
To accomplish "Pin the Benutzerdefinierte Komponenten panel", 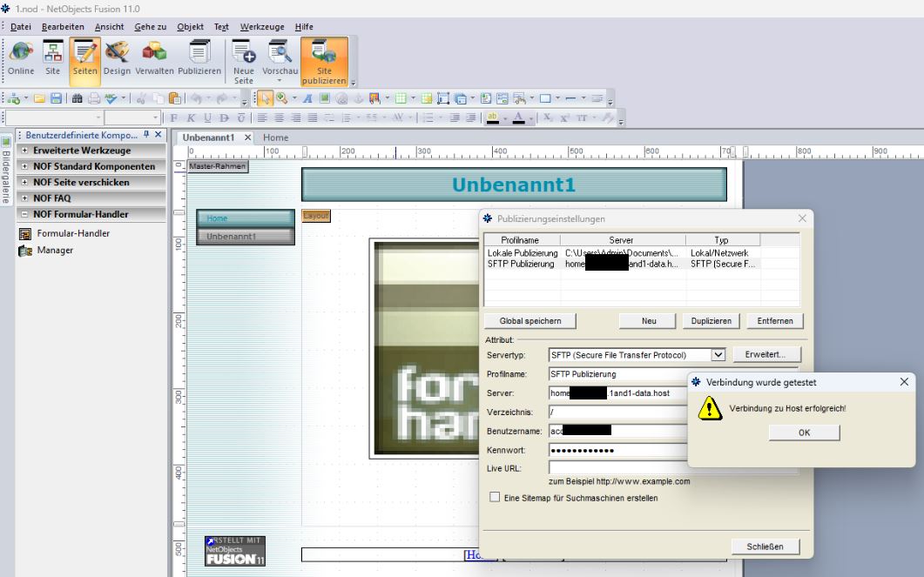I will [146, 135].
